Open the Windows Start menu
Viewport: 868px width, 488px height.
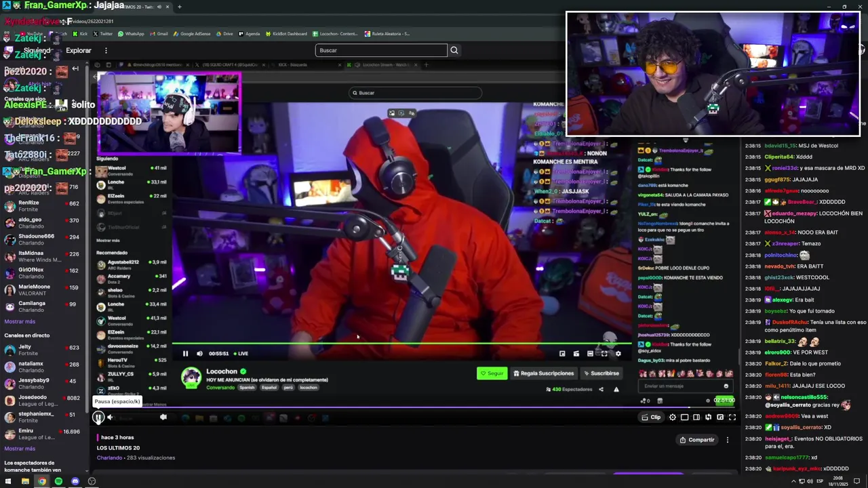coord(7,481)
